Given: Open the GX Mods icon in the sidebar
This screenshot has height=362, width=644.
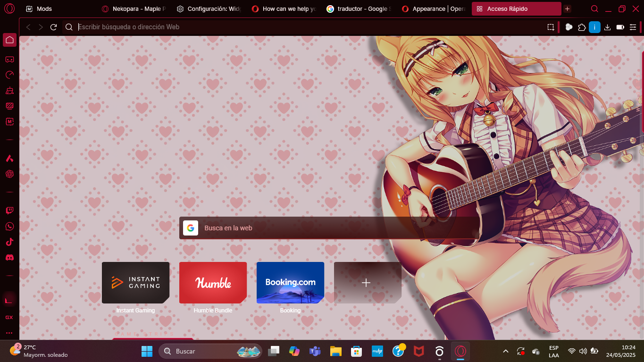Looking at the screenshot, I should click(9, 122).
